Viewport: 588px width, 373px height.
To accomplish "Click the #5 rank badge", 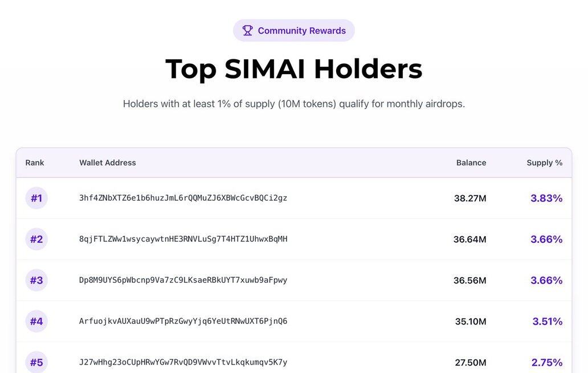I will pos(36,362).
